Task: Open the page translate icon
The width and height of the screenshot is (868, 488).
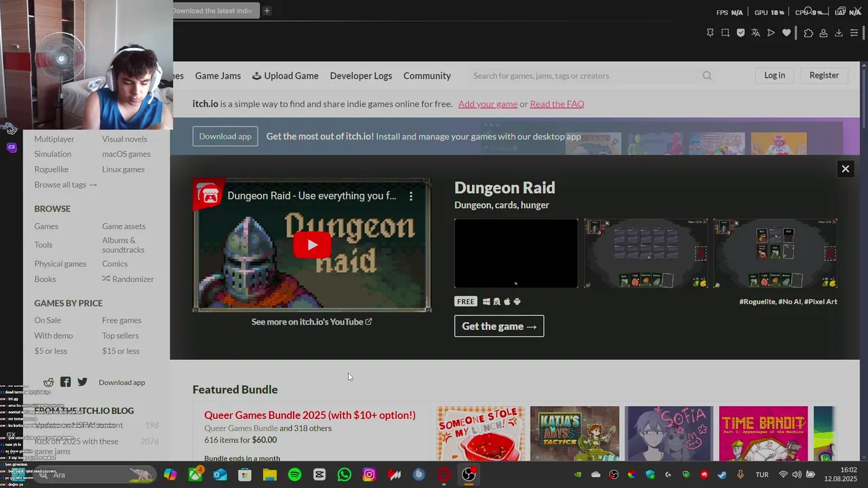Action: (x=755, y=33)
